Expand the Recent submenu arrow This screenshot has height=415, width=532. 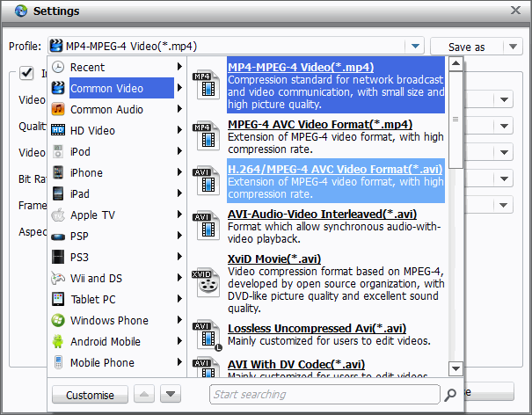pyautogui.click(x=179, y=67)
